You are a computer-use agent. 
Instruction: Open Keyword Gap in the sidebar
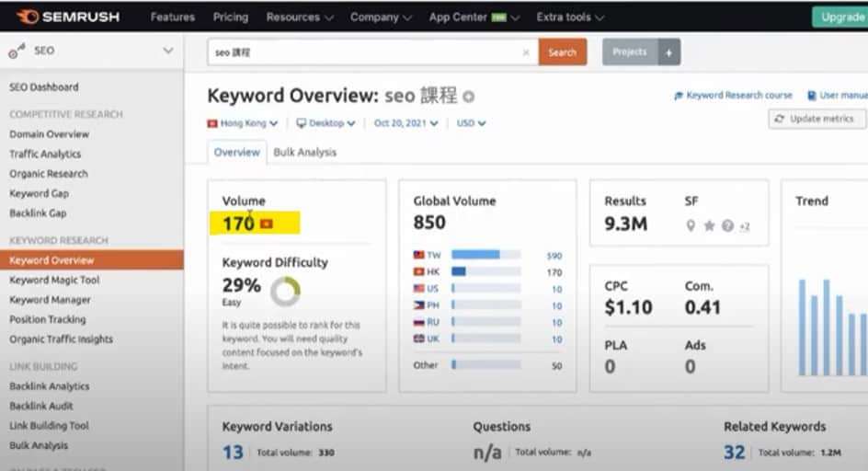[x=39, y=193]
